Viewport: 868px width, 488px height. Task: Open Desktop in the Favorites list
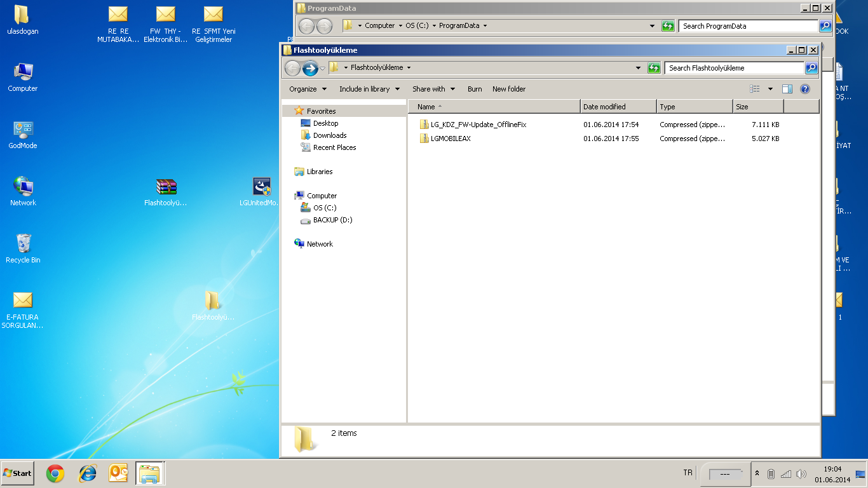coord(325,123)
